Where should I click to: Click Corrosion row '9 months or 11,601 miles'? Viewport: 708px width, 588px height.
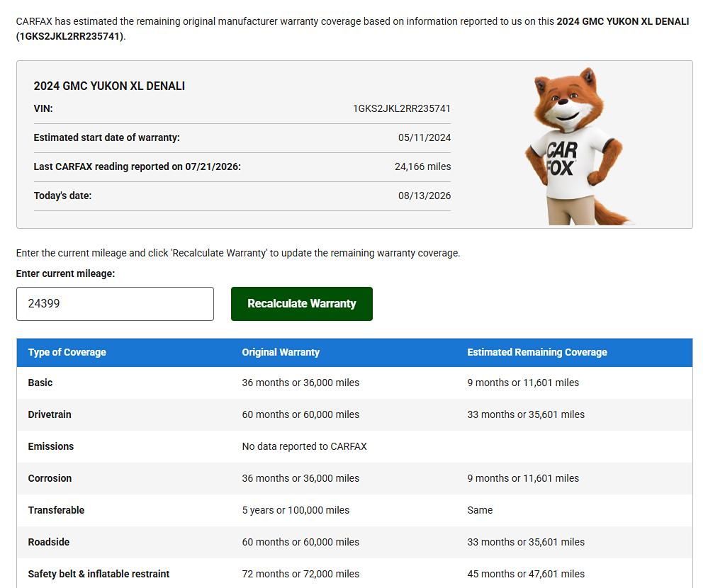tap(523, 478)
